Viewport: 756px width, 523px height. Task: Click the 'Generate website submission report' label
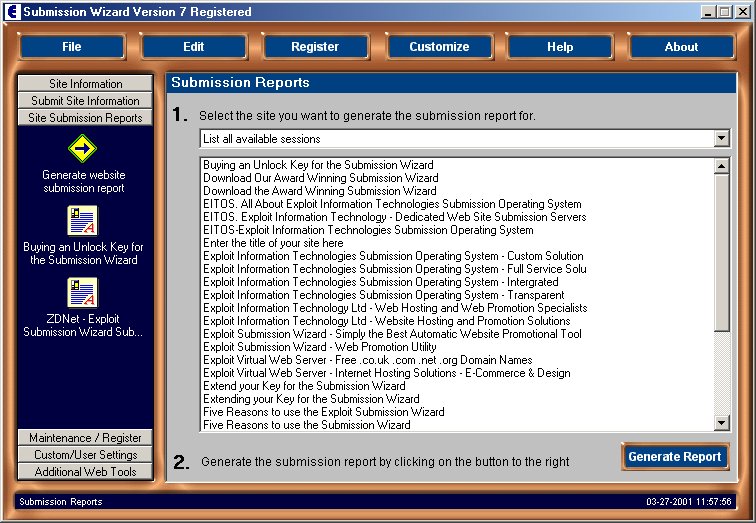83,181
